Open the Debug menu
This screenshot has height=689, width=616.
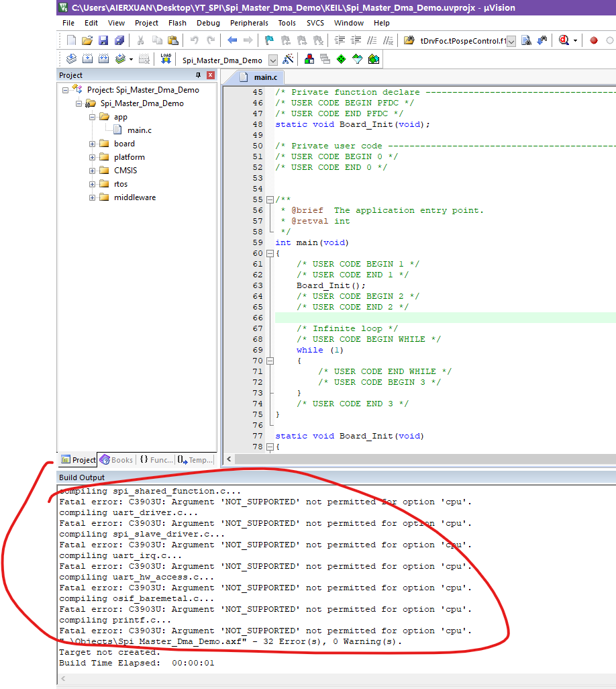tap(208, 23)
